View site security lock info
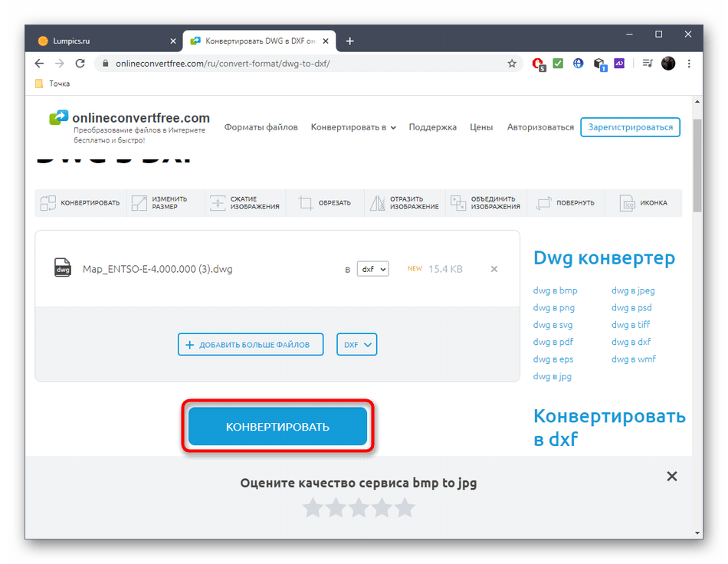This screenshot has width=728, height=564. [x=106, y=64]
